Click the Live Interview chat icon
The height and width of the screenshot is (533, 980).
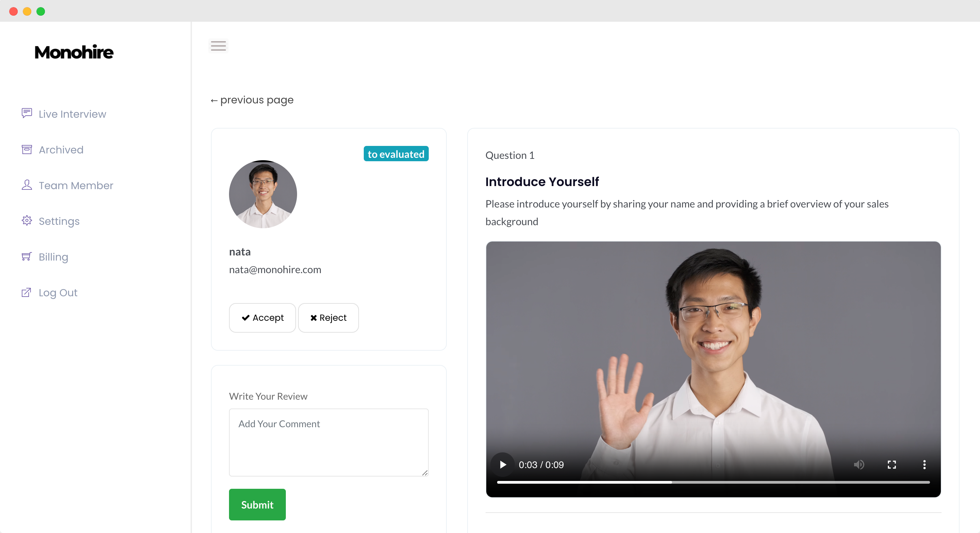pyautogui.click(x=27, y=113)
